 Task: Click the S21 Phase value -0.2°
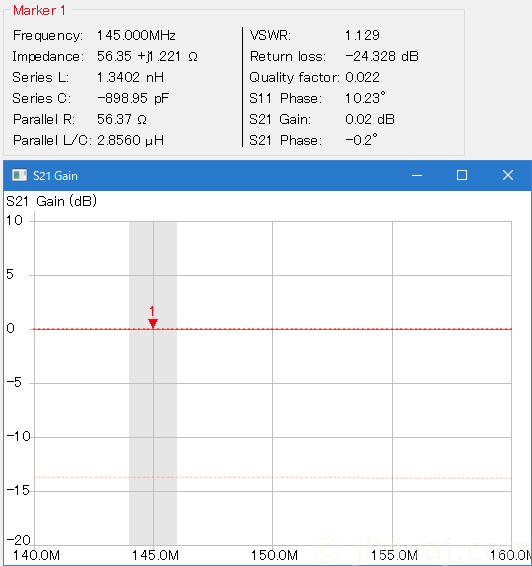[361, 140]
